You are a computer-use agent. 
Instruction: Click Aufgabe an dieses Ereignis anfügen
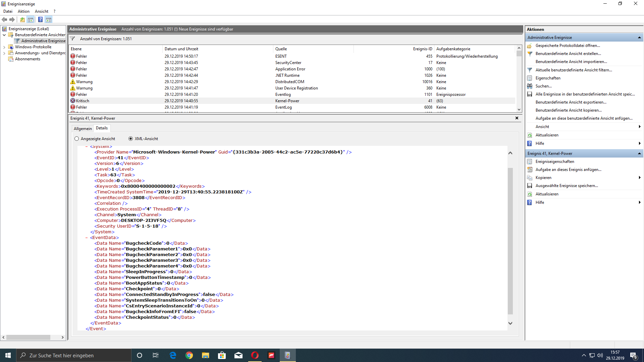[568, 170]
